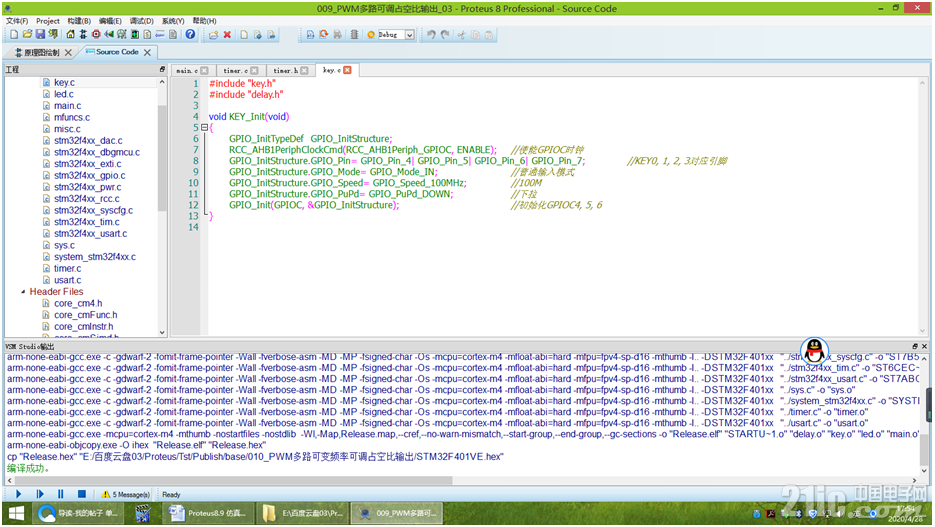The height and width of the screenshot is (527, 935).
Task: Open the 构建(B) menu
Action: point(79,21)
